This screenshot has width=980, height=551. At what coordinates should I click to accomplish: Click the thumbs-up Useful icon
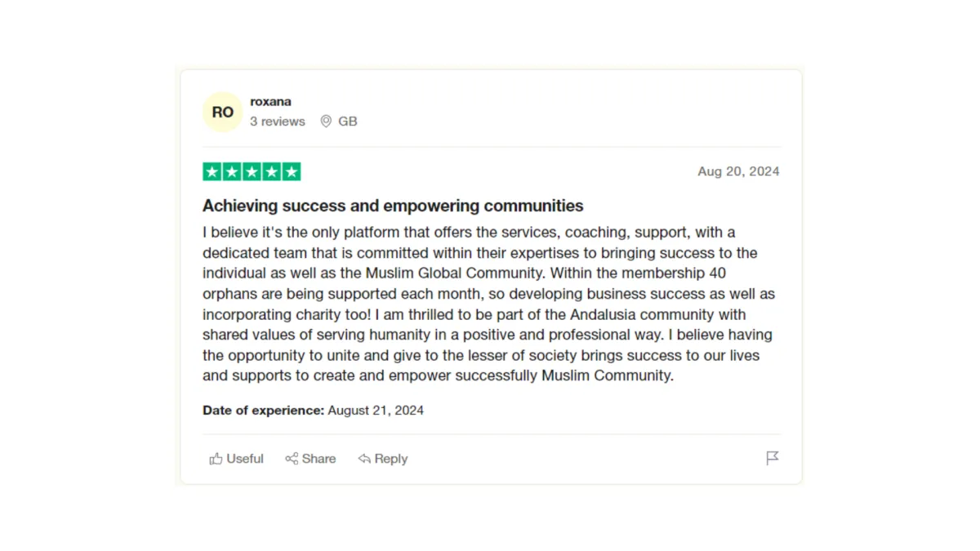216,459
